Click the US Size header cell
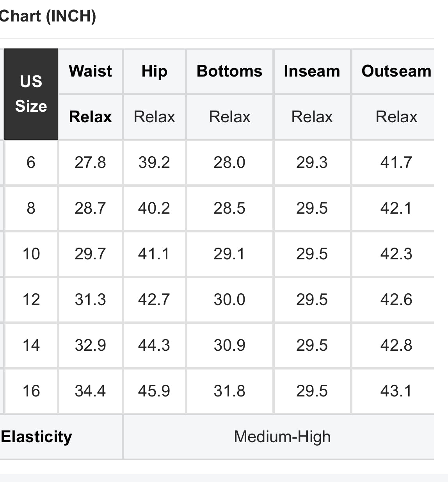This screenshot has width=448, height=482. tap(31, 94)
